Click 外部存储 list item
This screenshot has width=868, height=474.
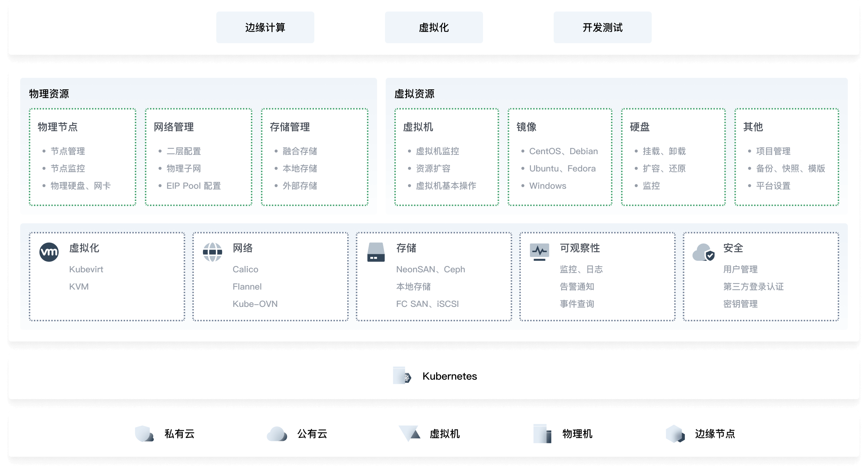pyautogui.click(x=300, y=186)
